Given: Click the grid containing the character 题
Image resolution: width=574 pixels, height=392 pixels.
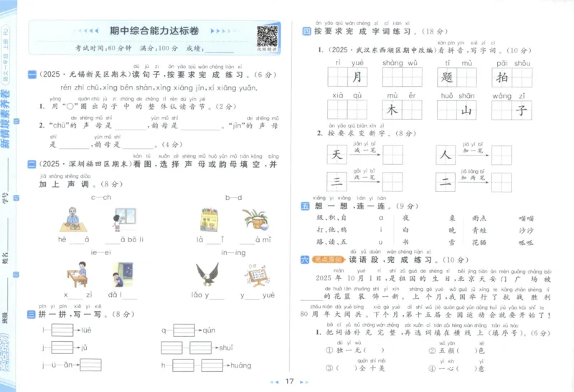Looking at the screenshot, I should pyautogui.click(x=457, y=77).
